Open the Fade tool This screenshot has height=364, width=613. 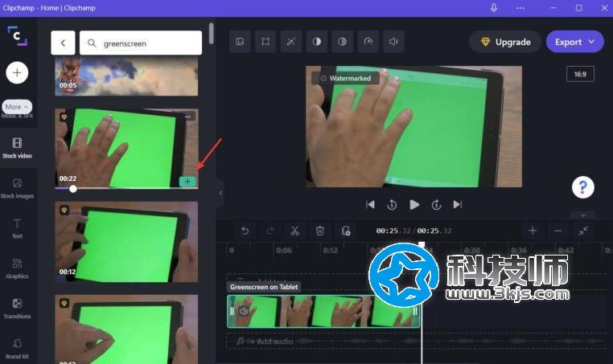(342, 42)
